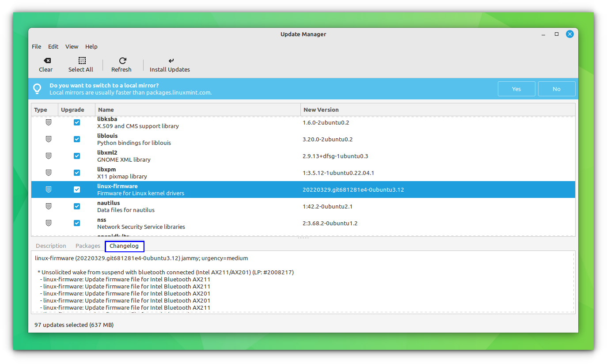Uncheck the nss upgrade checkbox
607x364 pixels.
point(77,223)
